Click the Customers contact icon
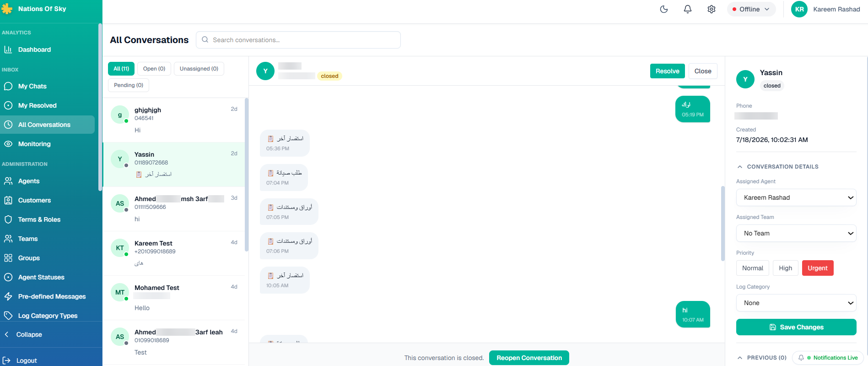This screenshot has height=366, width=868. tap(8, 200)
